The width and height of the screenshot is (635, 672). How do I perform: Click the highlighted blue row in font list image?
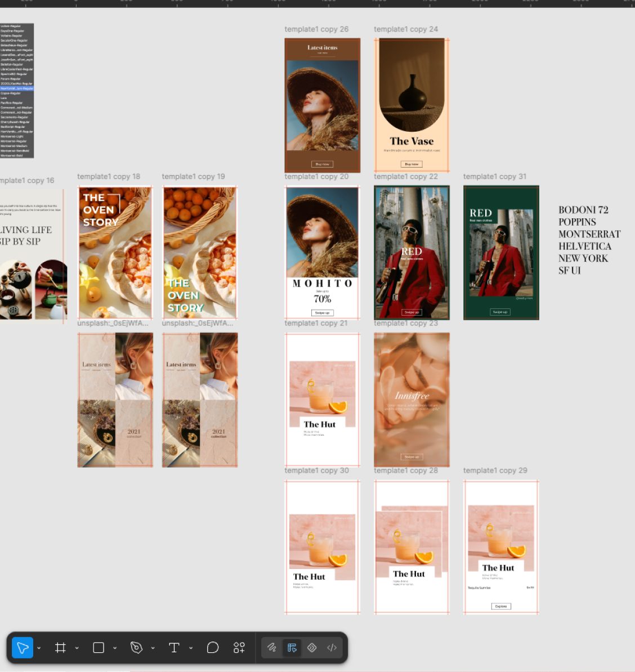17,88
